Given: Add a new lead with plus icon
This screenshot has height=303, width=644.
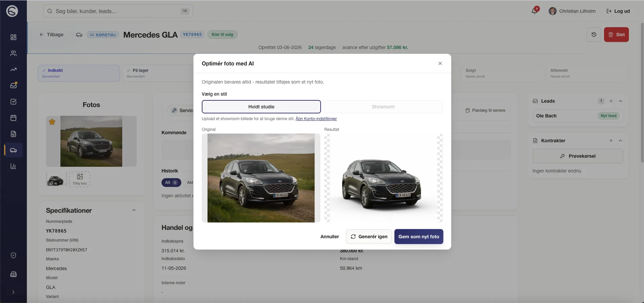Looking at the screenshot, I should click(x=611, y=101).
